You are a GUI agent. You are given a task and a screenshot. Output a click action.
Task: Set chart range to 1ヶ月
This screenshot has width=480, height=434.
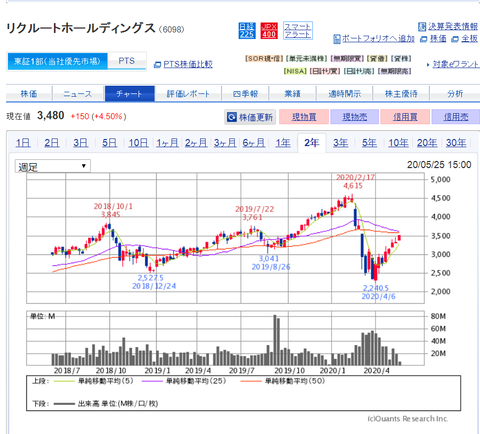[x=167, y=143]
